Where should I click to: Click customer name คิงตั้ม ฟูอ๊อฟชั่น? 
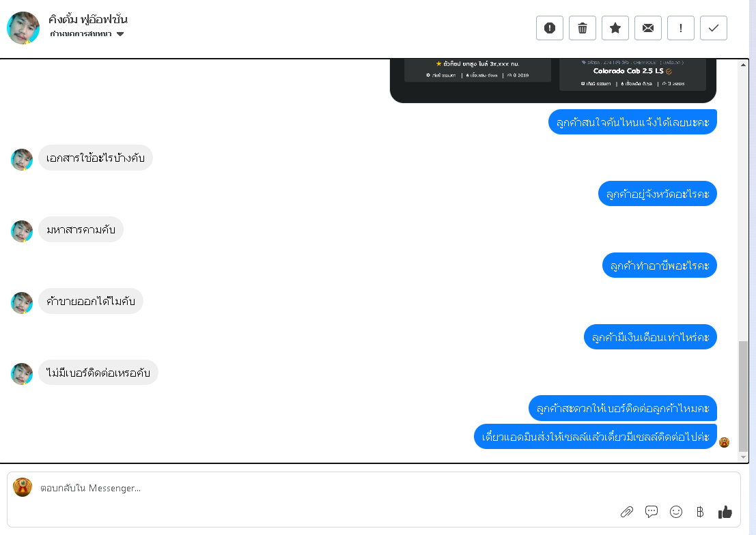[87, 19]
